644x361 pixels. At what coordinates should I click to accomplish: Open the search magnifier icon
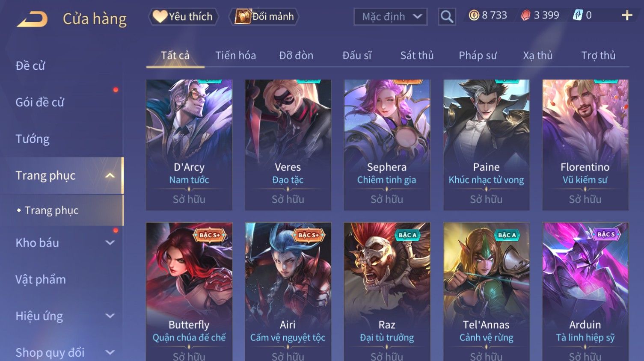(x=447, y=17)
